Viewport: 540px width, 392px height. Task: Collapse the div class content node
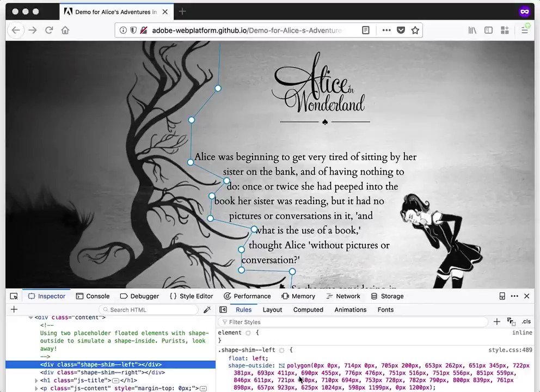coord(30,317)
